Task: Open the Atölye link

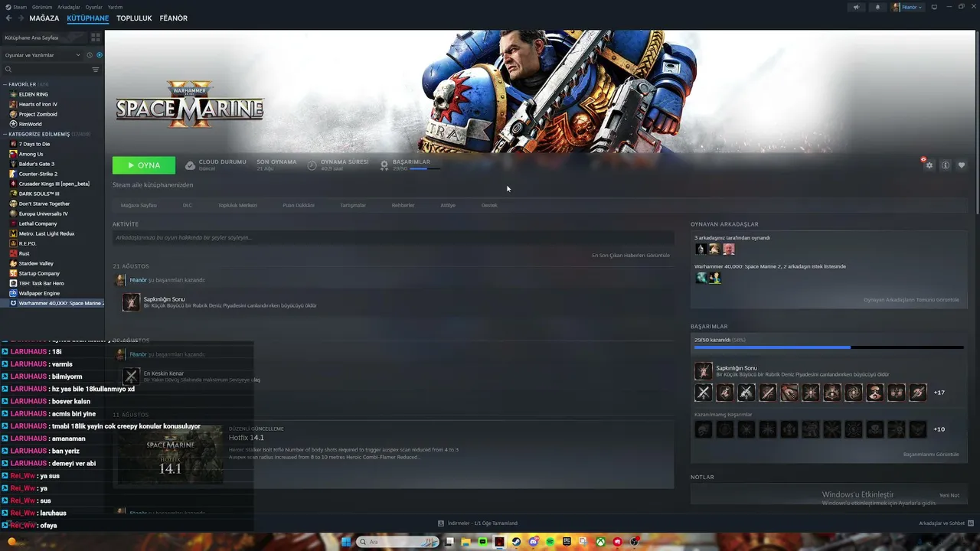Action: coord(448,205)
